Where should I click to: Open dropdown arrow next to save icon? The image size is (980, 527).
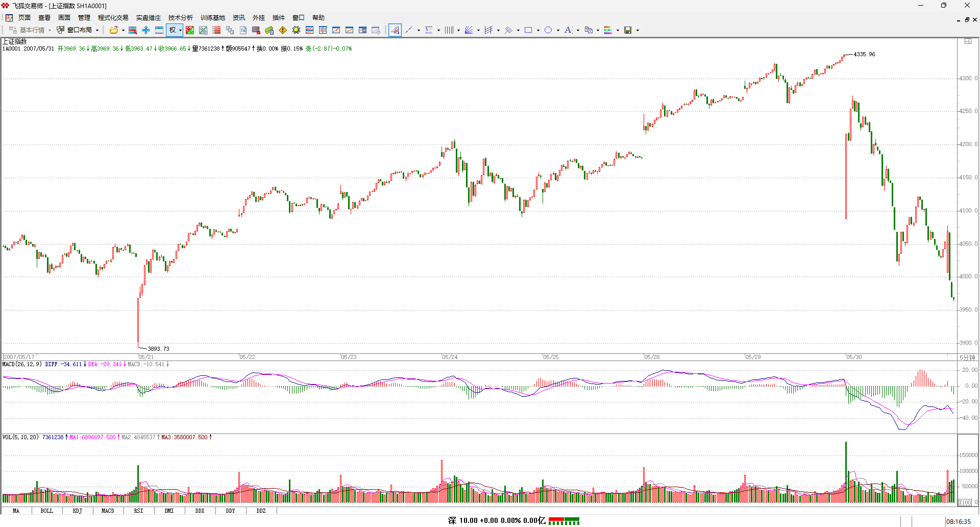pos(638,30)
